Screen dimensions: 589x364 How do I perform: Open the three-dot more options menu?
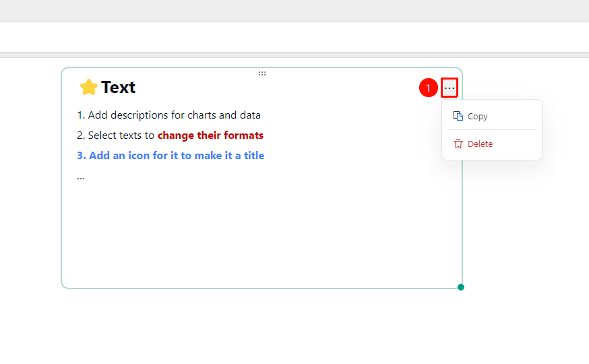449,88
